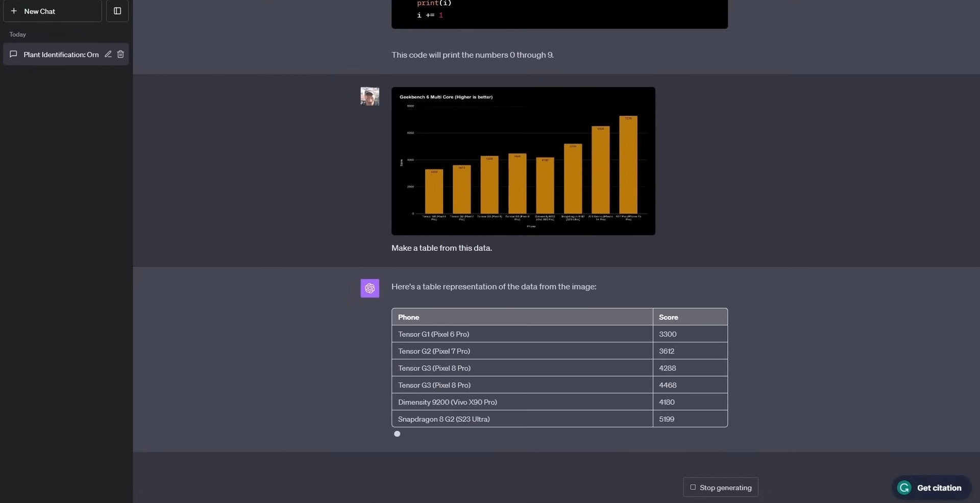Viewport: 980px width, 503px height.
Task: Click the Get citation button
Action: click(932, 488)
